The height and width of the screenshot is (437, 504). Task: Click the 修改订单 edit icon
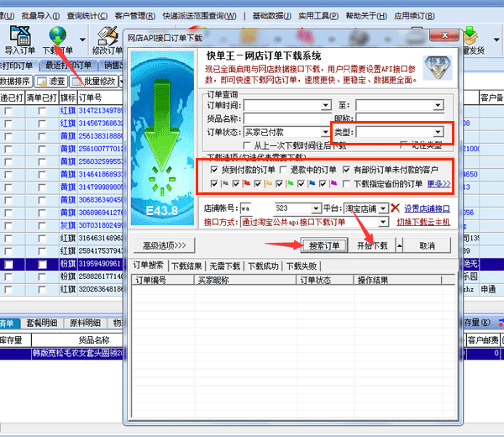(108, 36)
